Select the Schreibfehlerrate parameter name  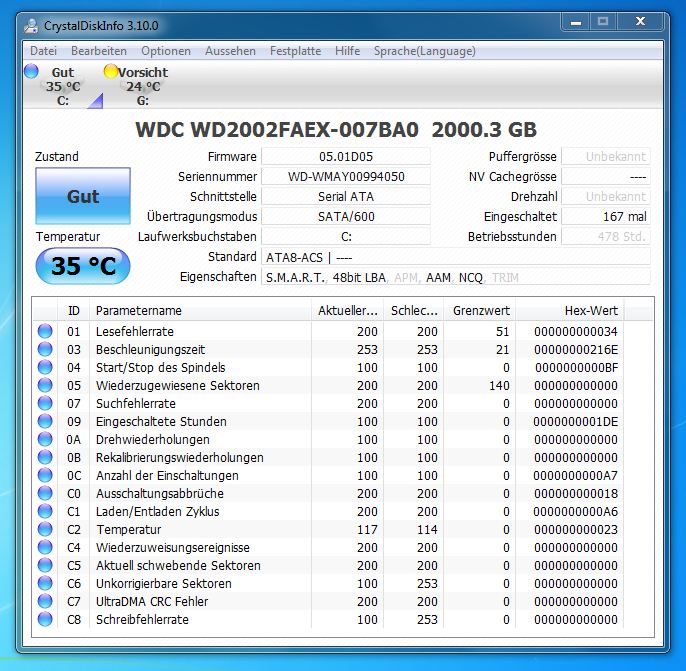142,619
